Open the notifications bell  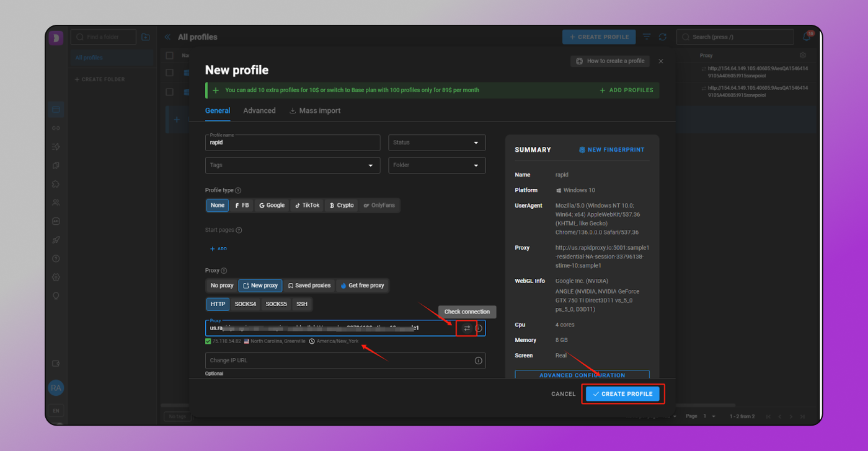(x=807, y=37)
